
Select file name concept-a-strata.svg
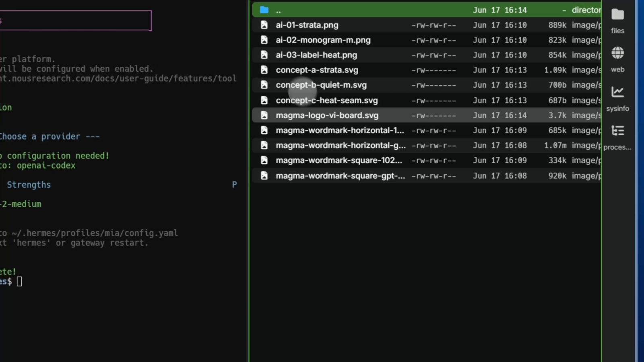pos(317,70)
